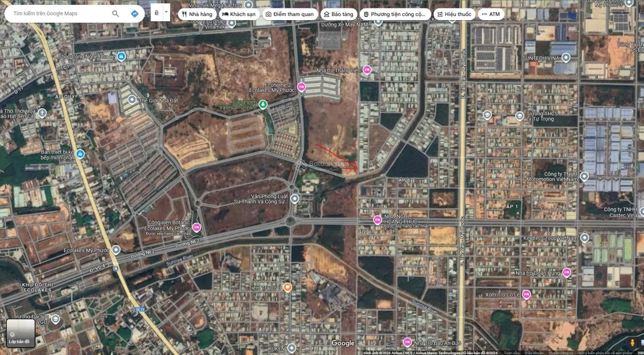Click Shop Công Nghệ Pha Lê marker
The width and height of the screenshot is (644, 355).
(121, 57)
